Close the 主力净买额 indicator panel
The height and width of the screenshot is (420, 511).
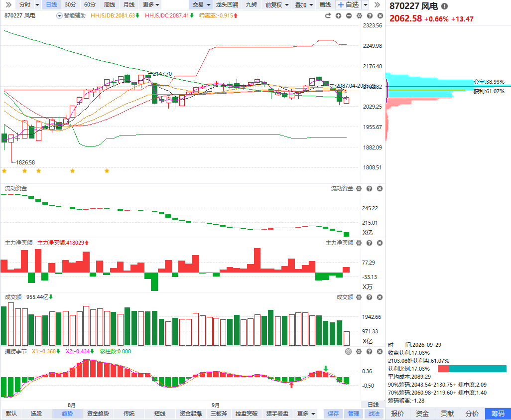[x=380, y=243]
